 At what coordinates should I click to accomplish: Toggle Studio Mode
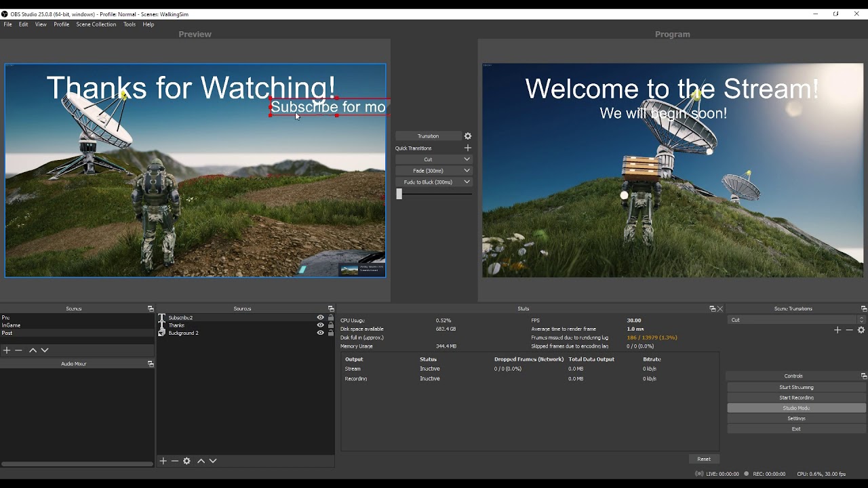[796, 408]
